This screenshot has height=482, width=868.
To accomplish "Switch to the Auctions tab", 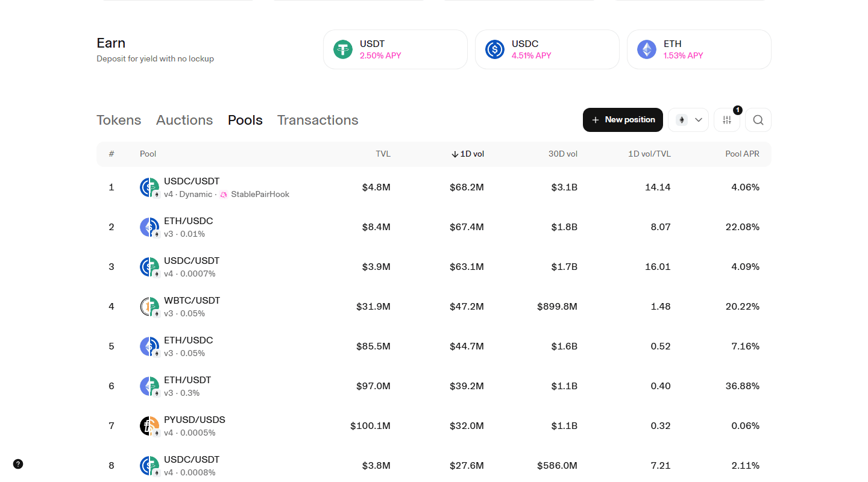I will point(184,120).
